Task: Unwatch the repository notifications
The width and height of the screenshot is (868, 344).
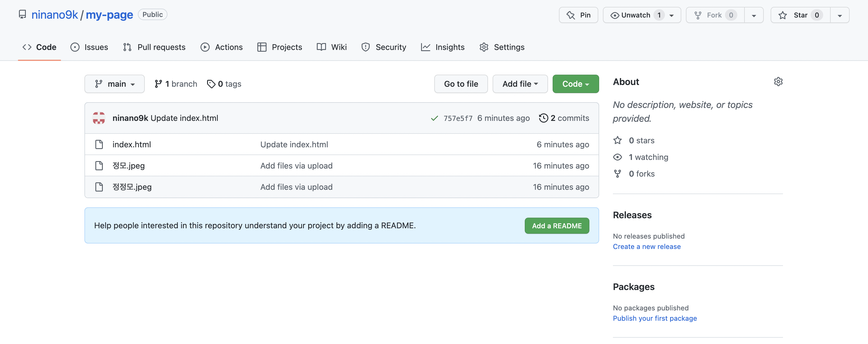Action: pos(642,15)
